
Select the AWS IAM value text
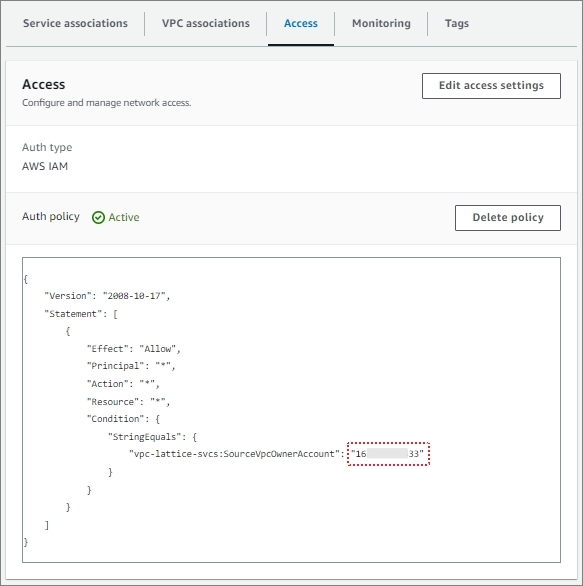tap(45, 166)
